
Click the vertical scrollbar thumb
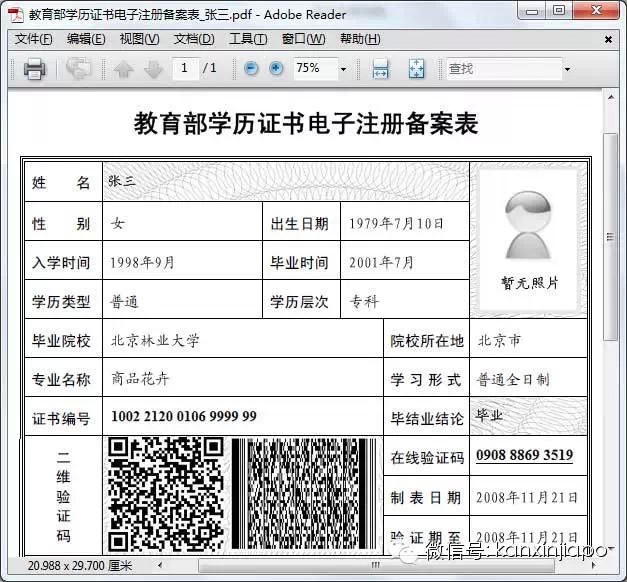(x=611, y=230)
